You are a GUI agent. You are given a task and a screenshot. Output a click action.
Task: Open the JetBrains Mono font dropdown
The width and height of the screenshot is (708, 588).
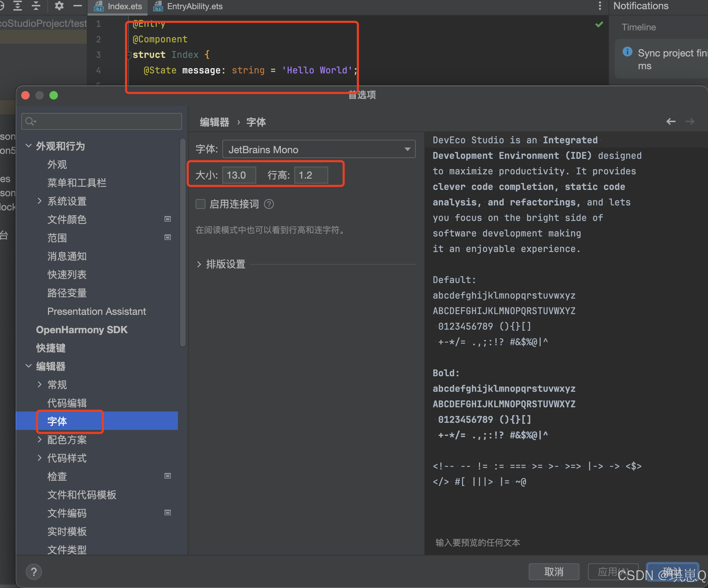point(319,150)
